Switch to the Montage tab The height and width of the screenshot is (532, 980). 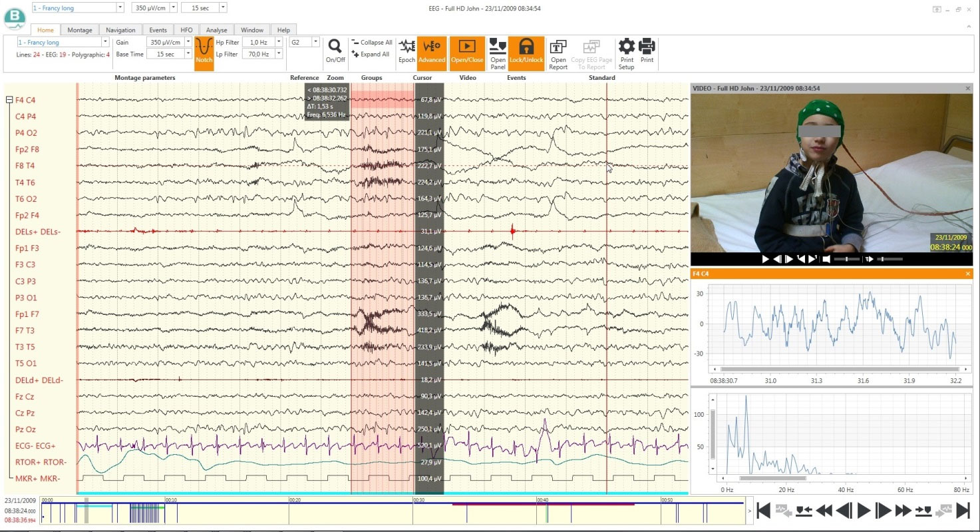(80, 30)
